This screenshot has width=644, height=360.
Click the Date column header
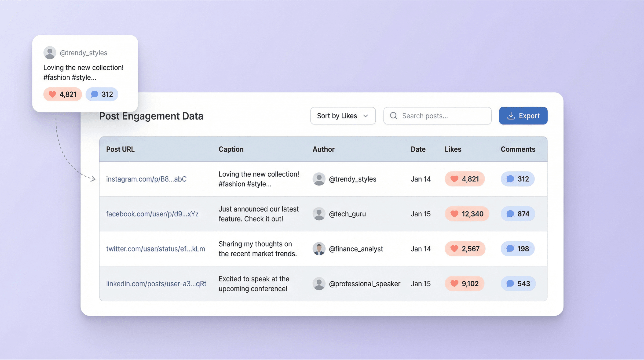pos(418,149)
